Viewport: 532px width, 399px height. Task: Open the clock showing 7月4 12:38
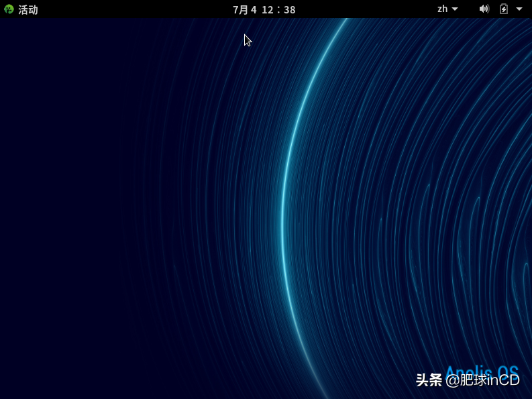(x=264, y=9)
